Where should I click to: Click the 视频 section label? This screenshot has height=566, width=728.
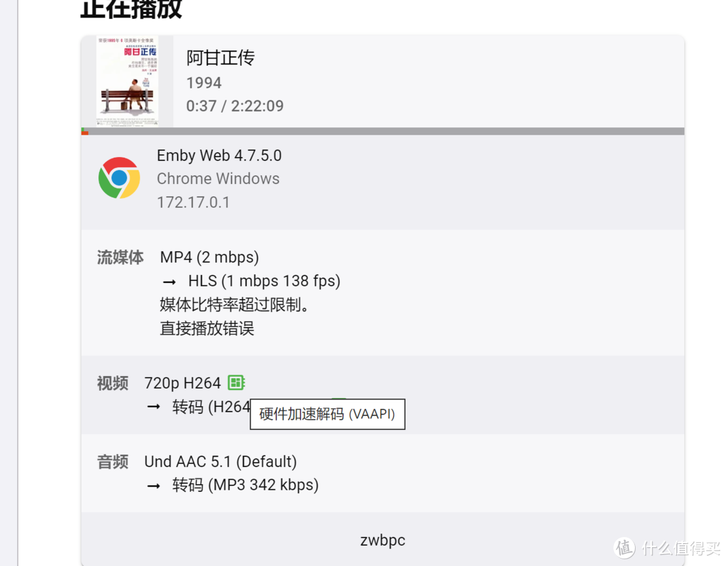point(113,383)
